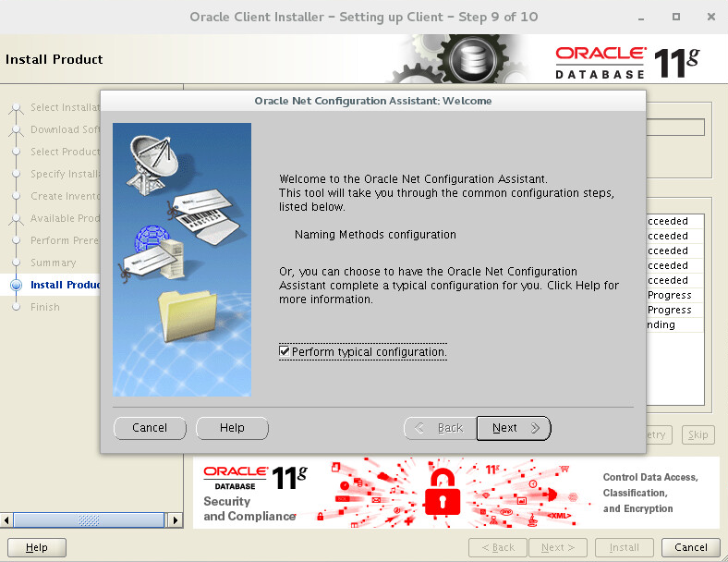Image resolution: width=728 pixels, height=562 pixels.
Task: Cancel the Net Configuration Assistant dialog
Action: [150, 428]
